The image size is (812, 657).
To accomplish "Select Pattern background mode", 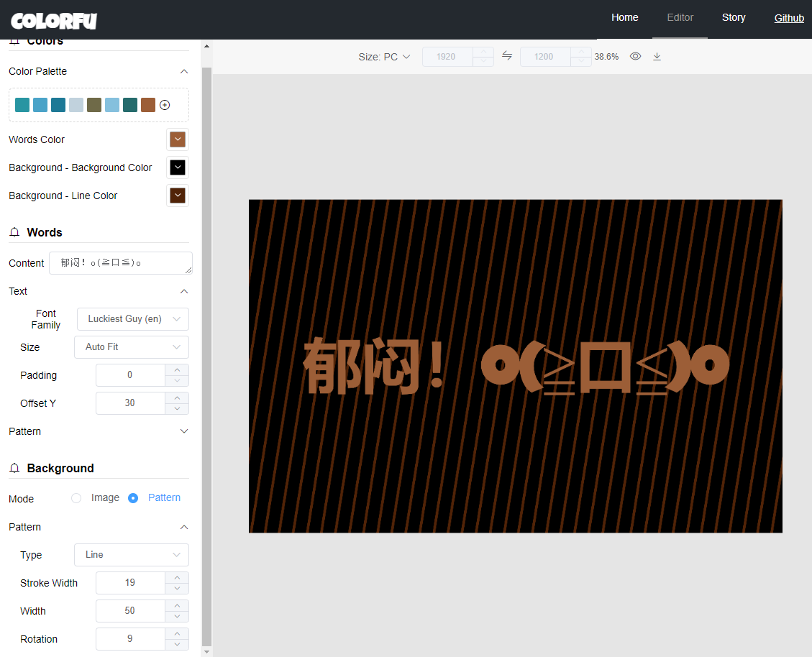I will (133, 498).
